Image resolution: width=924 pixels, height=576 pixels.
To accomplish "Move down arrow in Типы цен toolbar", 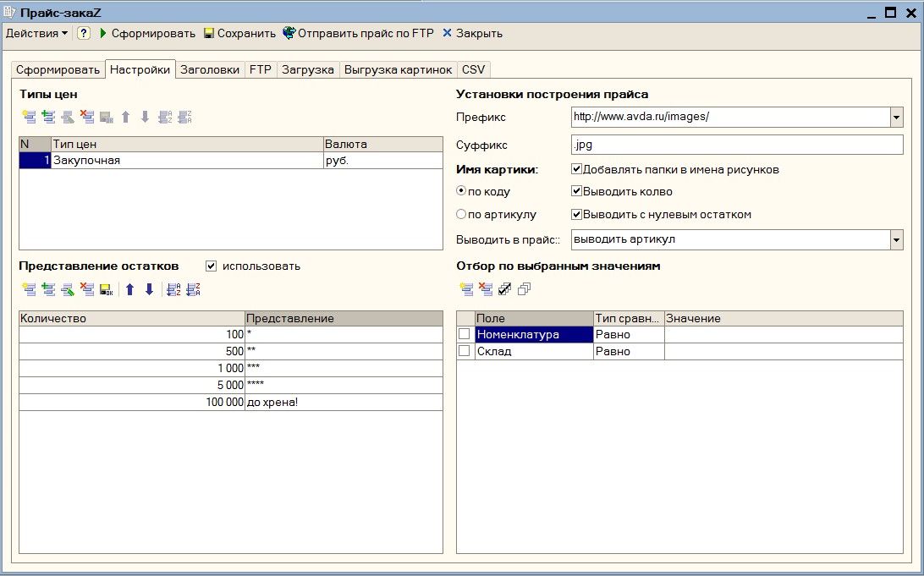I will [x=145, y=118].
